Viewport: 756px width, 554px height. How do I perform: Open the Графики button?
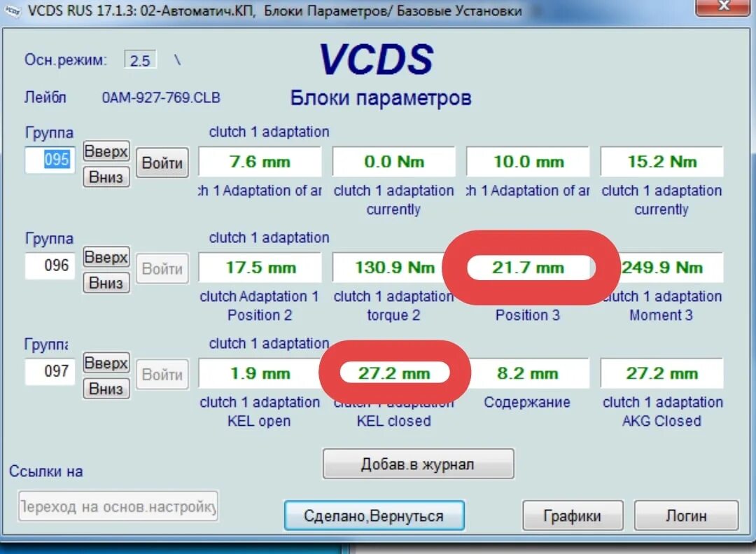[x=573, y=515]
